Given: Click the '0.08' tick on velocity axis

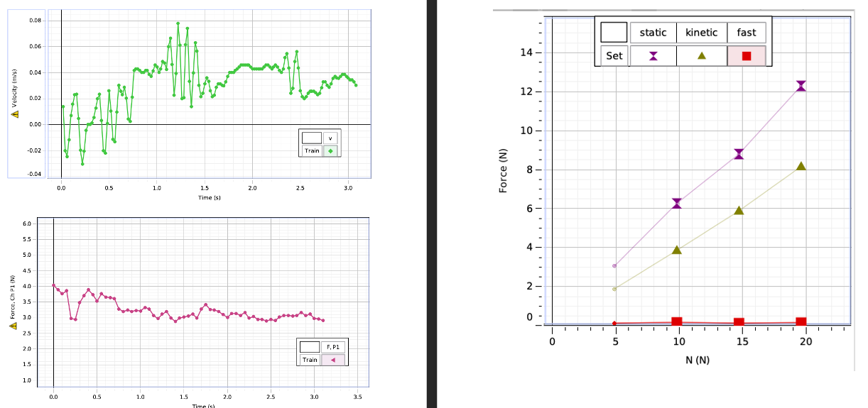Looking at the screenshot, I should click(x=36, y=21).
